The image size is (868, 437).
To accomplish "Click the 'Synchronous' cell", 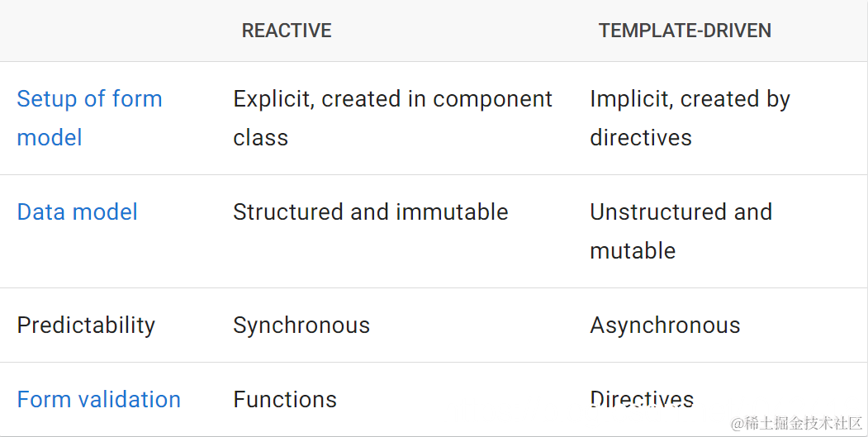I will [301, 325].
